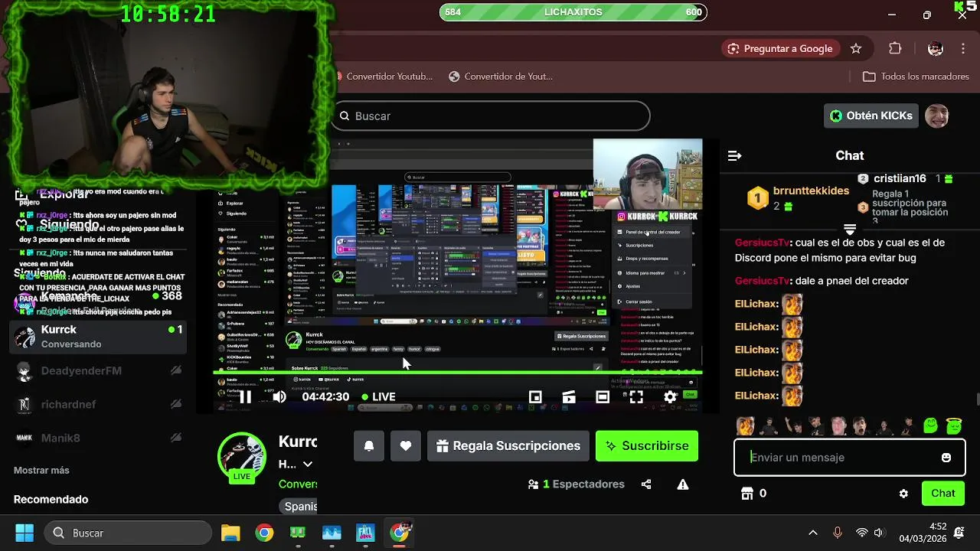Open Convertidor Youtub... bookmark
Screen dimensions: 980x551
point(384,77)
